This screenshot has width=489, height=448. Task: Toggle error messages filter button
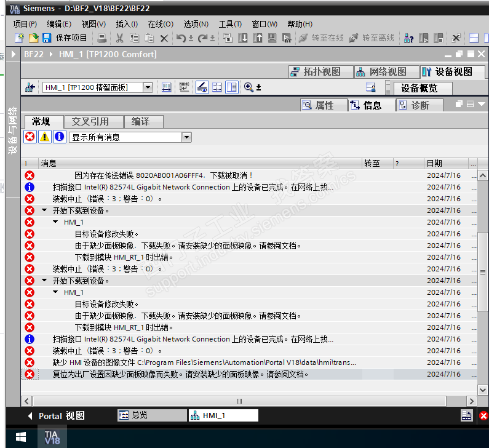[30, 137]
